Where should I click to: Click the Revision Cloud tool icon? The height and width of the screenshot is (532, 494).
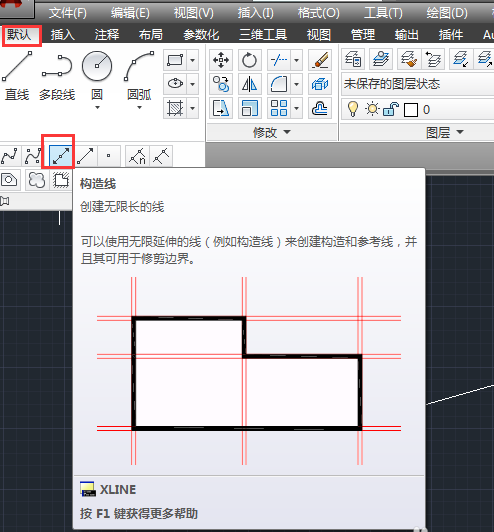(x=36, y=179)
